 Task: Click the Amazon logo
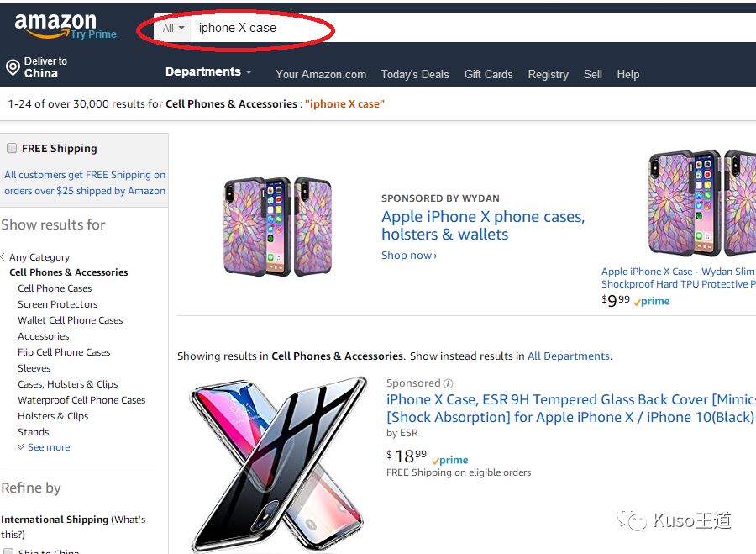pos(55,24)
